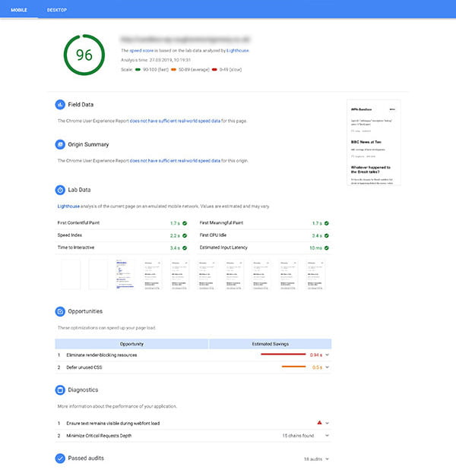Screen dimensions: 456x476
Task: Click the Passed audits checkmark icon
Action: 60,459
